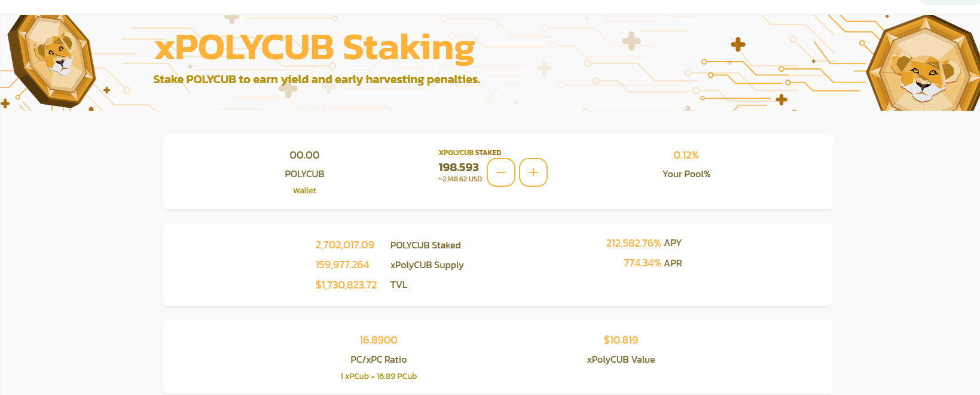The width and height of the screenshot is (980, 395).
Task: Click the xPOLYCUB Staking heading
Action: coord(315,48)
